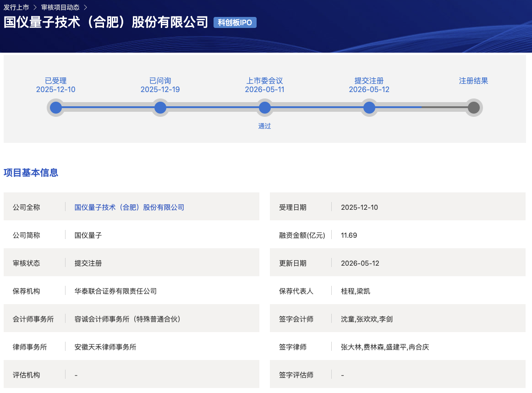This screenshot has height=393, width=532.
Task: Click the 评估机构 field label
Action: pos(27,375)
